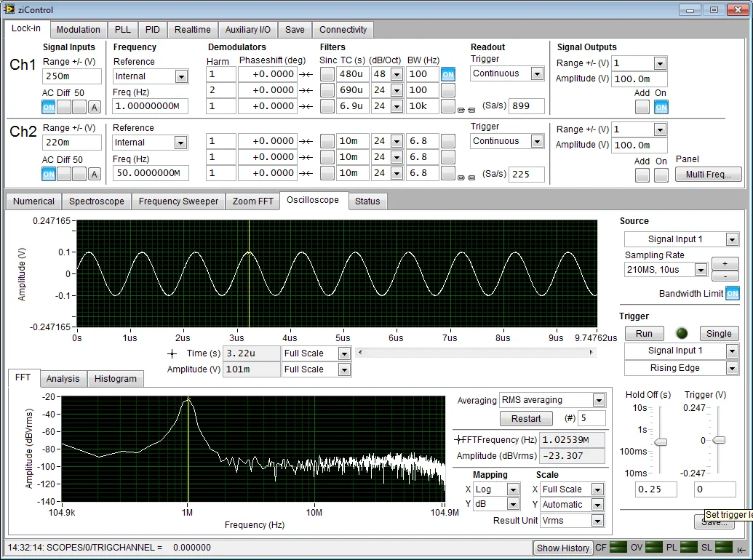The image size is (753, 560).
Task: Click the PL status indicator
Action: click(689, 547)
